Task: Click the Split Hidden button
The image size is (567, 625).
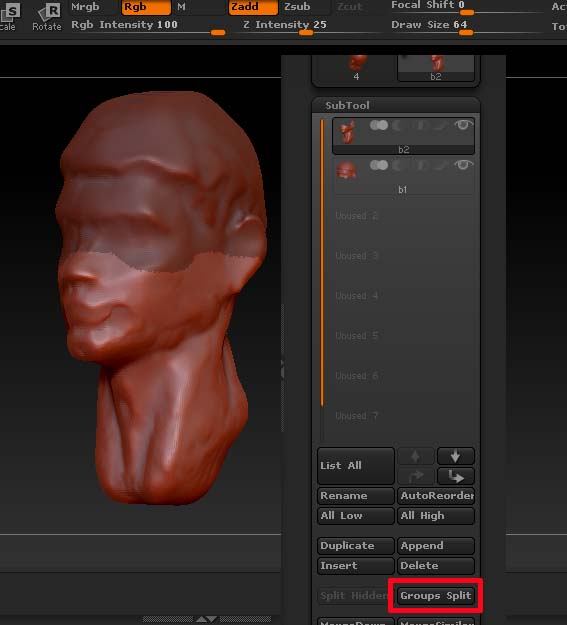Action: pos(353,596)
